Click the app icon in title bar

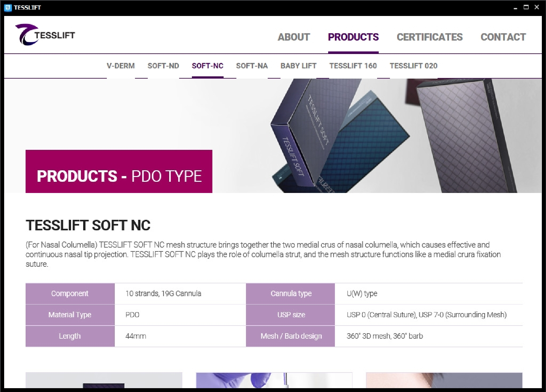point(8,7)
